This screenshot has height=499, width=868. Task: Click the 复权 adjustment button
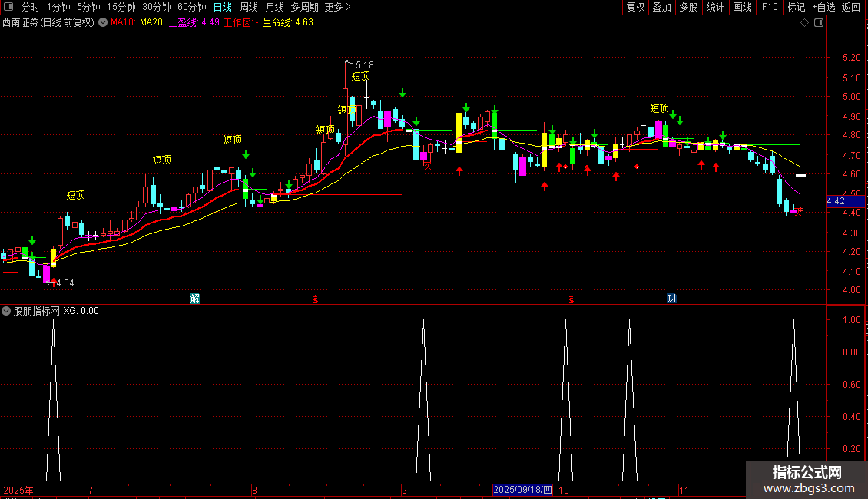click(x=635, y=7)
